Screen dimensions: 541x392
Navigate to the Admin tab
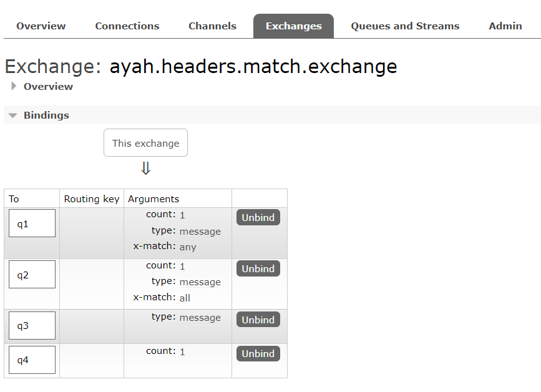505,26
